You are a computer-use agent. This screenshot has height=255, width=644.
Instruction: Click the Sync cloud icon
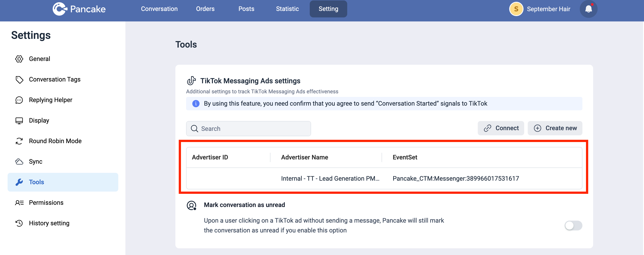coord(19,161)
